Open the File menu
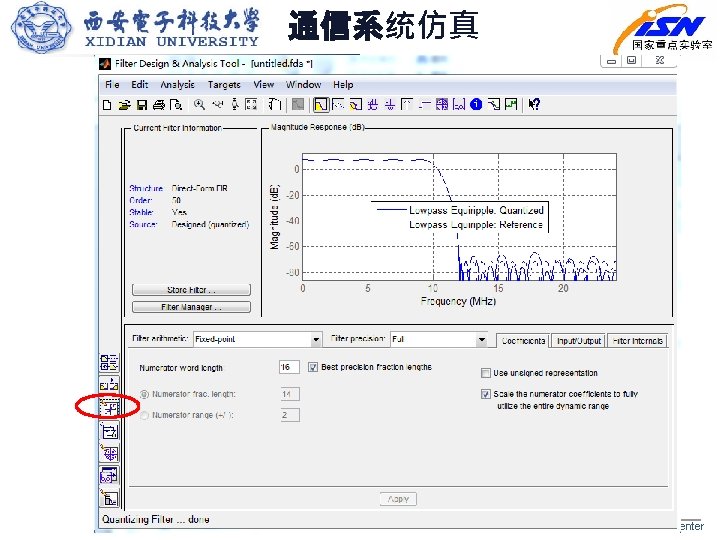Screen dimensions: 720x540 [x=112, y=84]
